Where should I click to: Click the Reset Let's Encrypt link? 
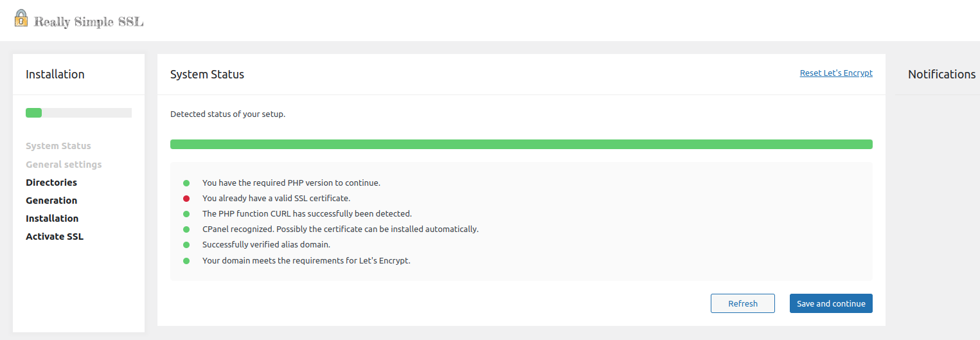point(836,73)
